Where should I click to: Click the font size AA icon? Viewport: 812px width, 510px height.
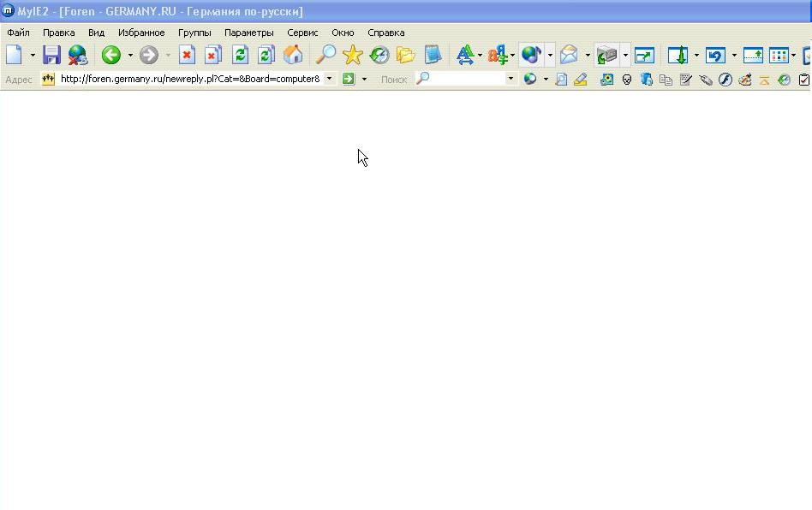click(x=465, y=55)
